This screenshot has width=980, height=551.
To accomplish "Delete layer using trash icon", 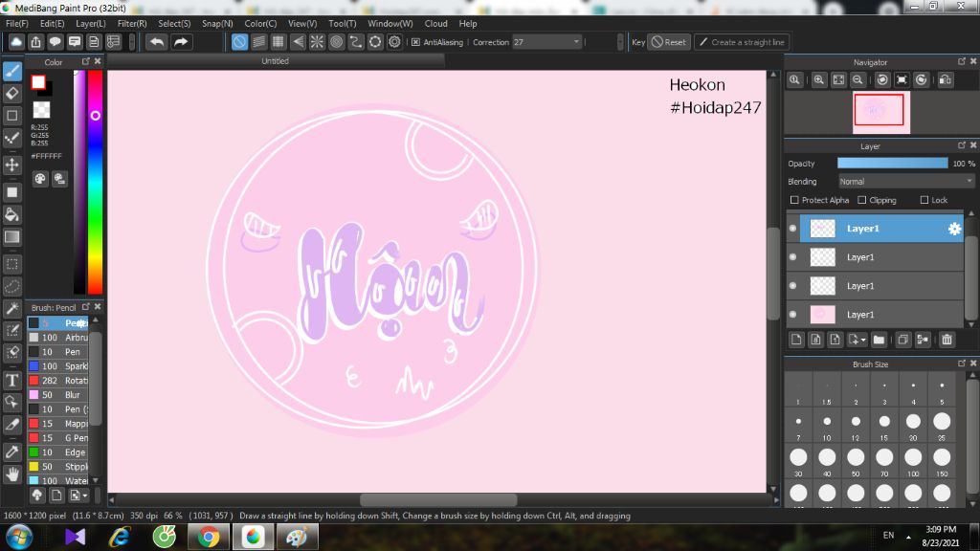I will point(947,340).
